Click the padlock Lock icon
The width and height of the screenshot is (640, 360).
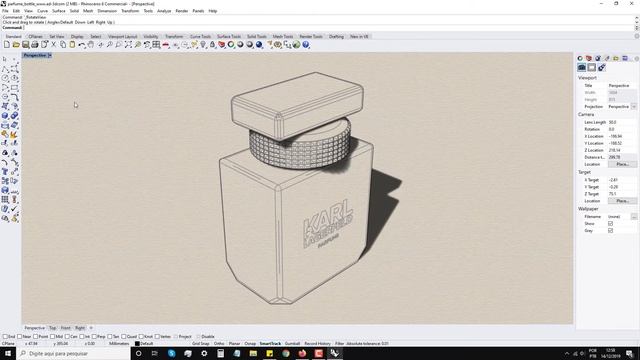point(212,45)
